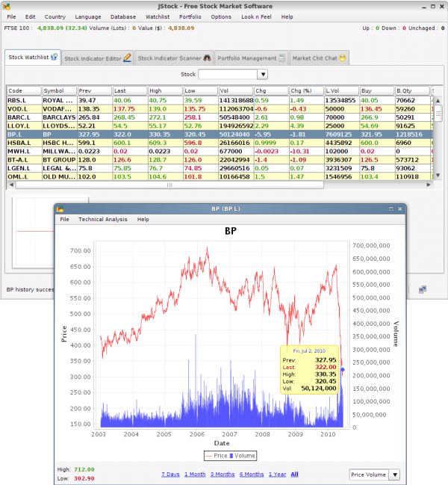Expand the Stock combo box dropdown arrow
This screenshot has height=485, width=448.
click(263, 74)
